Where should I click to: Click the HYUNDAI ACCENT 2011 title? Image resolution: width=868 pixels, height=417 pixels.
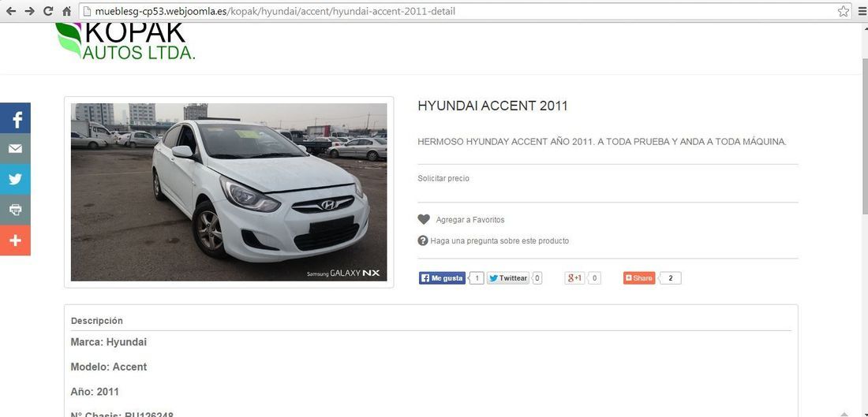click(492, 106)
